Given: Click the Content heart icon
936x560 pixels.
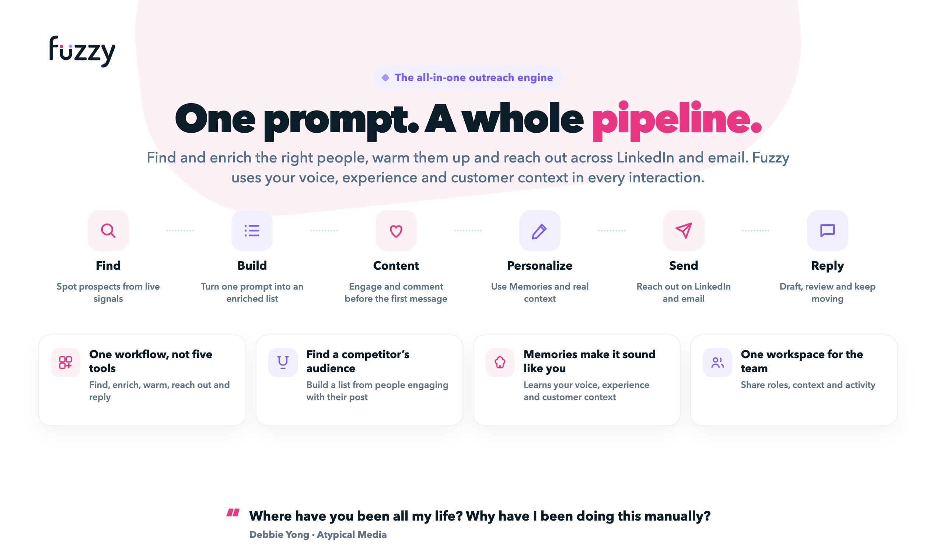Looking at the screenshot, I should coord(396,231).
